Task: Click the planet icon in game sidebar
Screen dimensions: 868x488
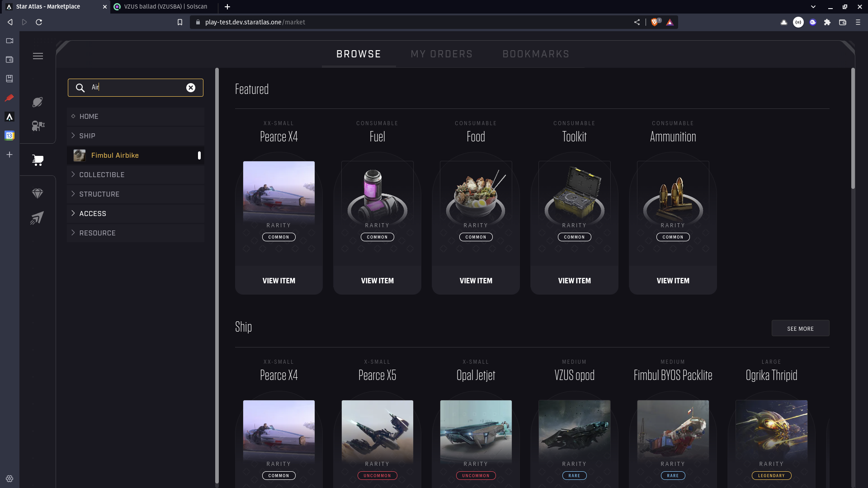Action: [x=38, y=102]
